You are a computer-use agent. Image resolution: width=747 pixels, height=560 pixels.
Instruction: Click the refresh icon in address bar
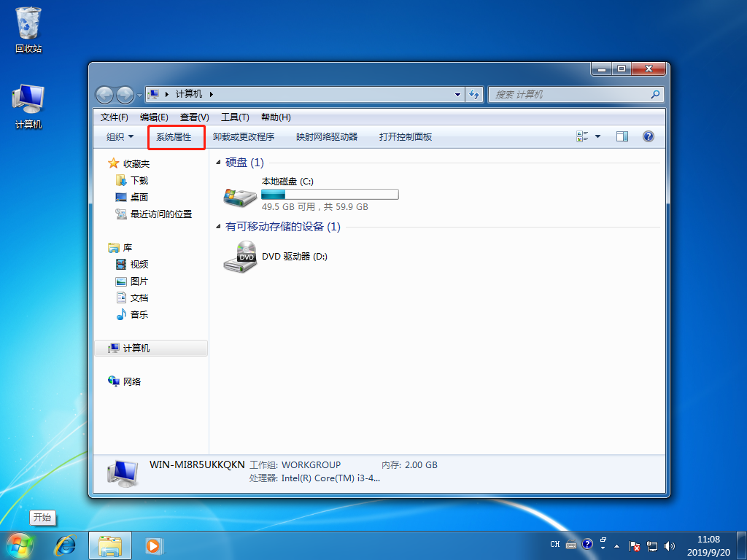(x=473, y=94)
